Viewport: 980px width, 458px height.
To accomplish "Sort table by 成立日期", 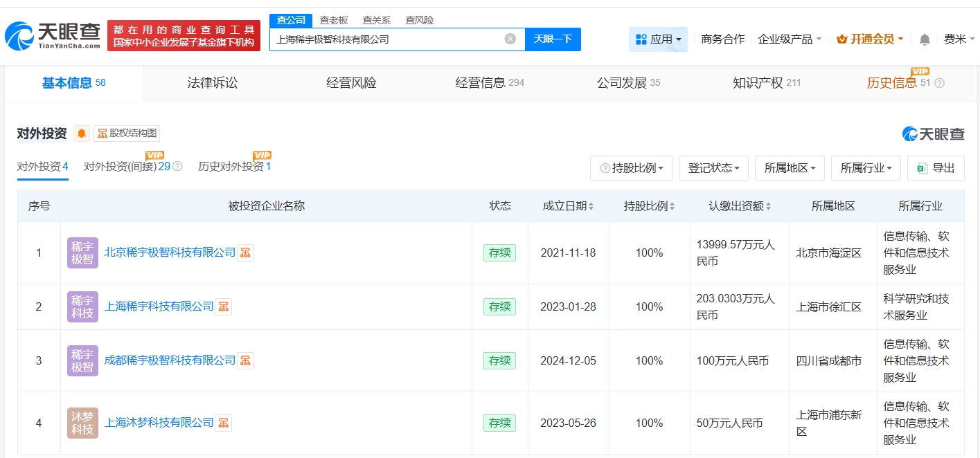I will pos(569,206).
